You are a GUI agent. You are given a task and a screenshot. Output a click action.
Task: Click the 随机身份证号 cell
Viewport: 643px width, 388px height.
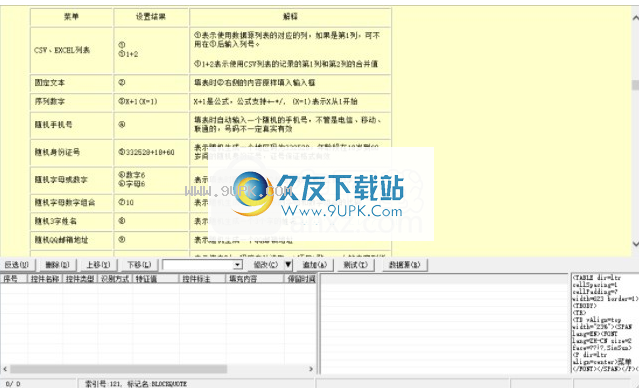[71, 152]
